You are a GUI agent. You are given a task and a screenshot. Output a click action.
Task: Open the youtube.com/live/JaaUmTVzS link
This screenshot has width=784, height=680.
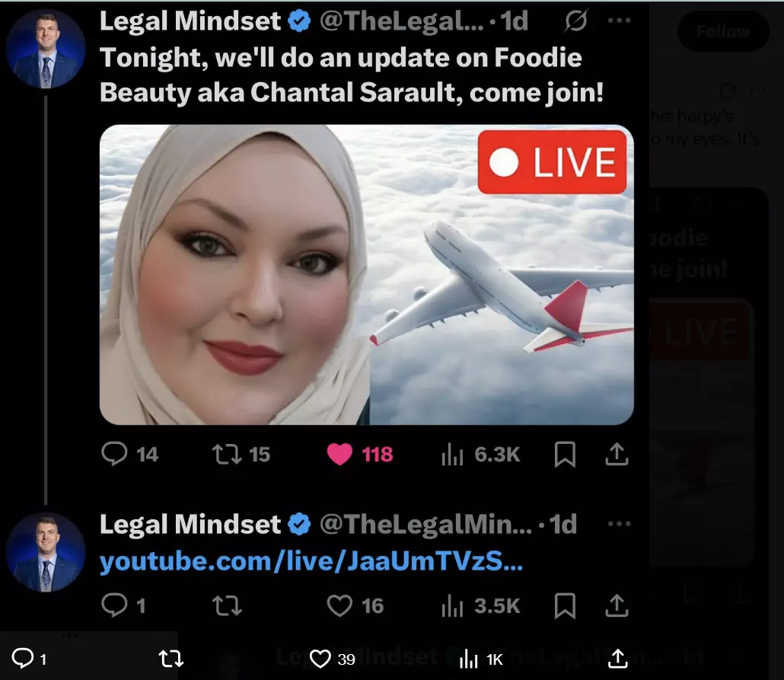(311, 561)
